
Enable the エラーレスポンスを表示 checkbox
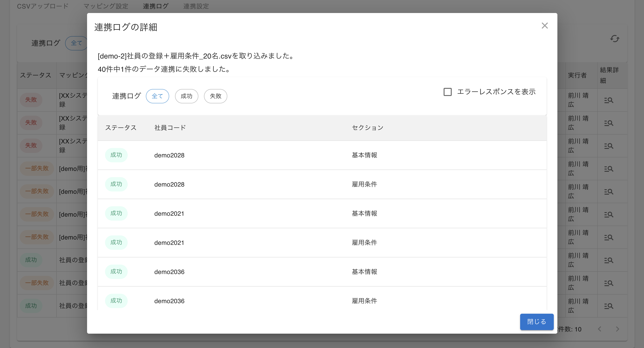coord(447,92)
